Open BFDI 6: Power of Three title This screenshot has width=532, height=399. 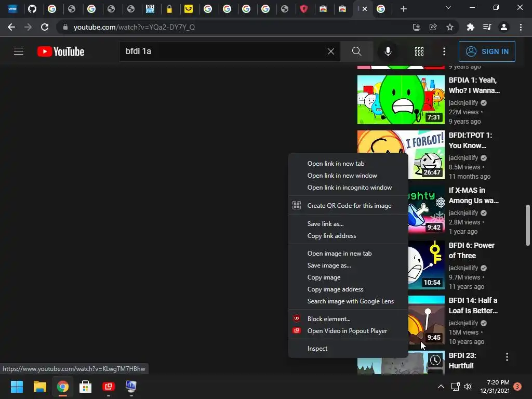[x=471, y=250]
